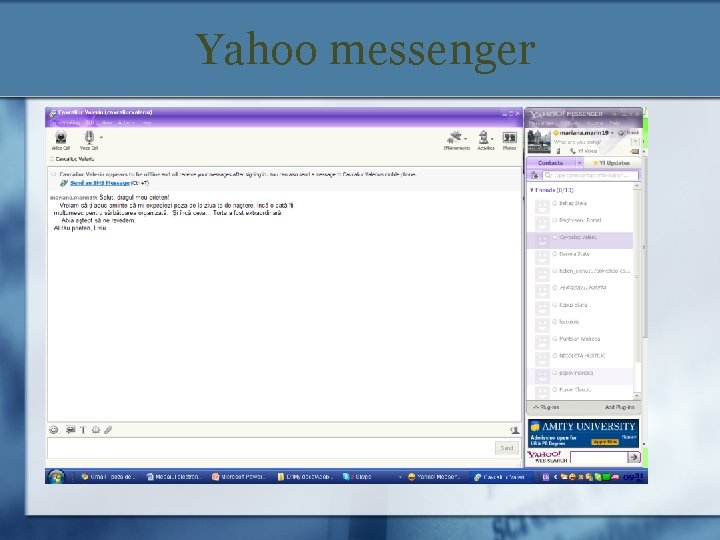Screen dimensions: 720x540
Task: Click the Insider globe icon
Action: point(621,133)
